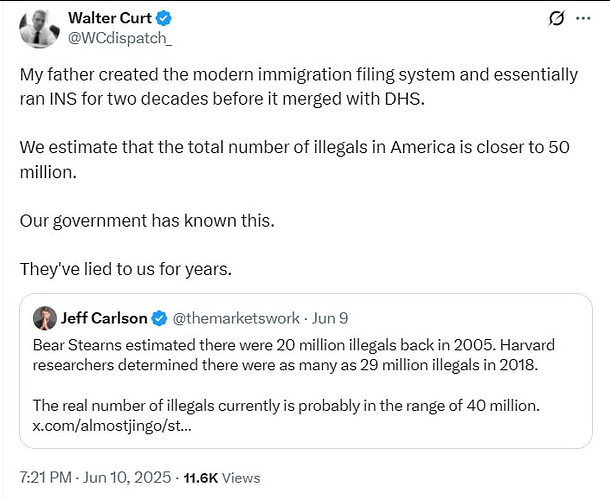The image size is (610, 500).
Task: Open the three-dot more options menu
Action: pyautogui.click(x=583, y=18)
